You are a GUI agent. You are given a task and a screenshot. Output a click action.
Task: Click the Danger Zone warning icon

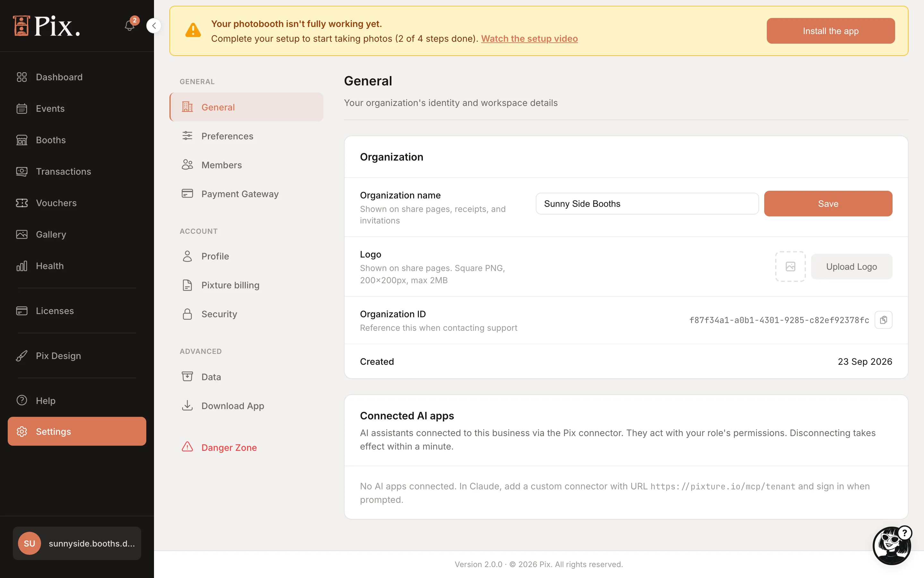187,446
